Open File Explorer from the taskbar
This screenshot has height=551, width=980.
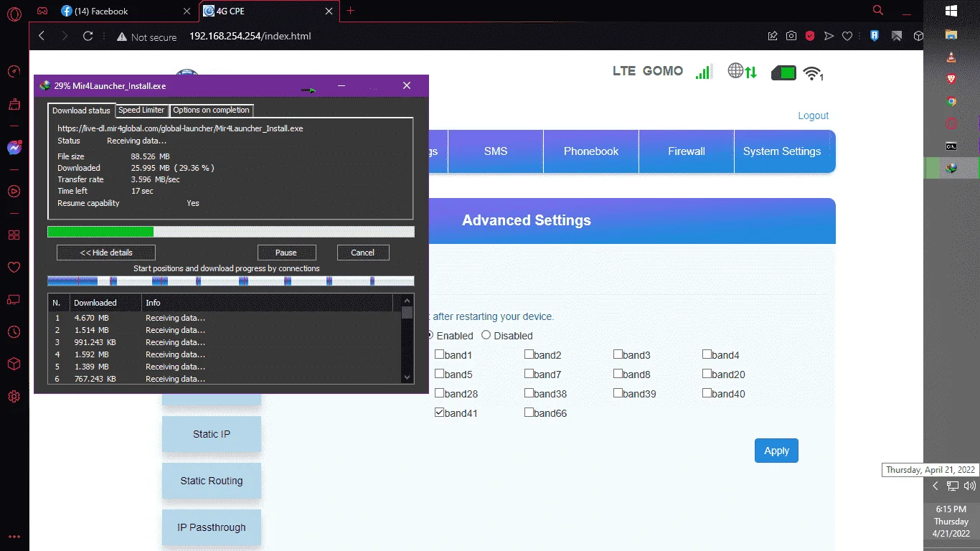[951, 34]
